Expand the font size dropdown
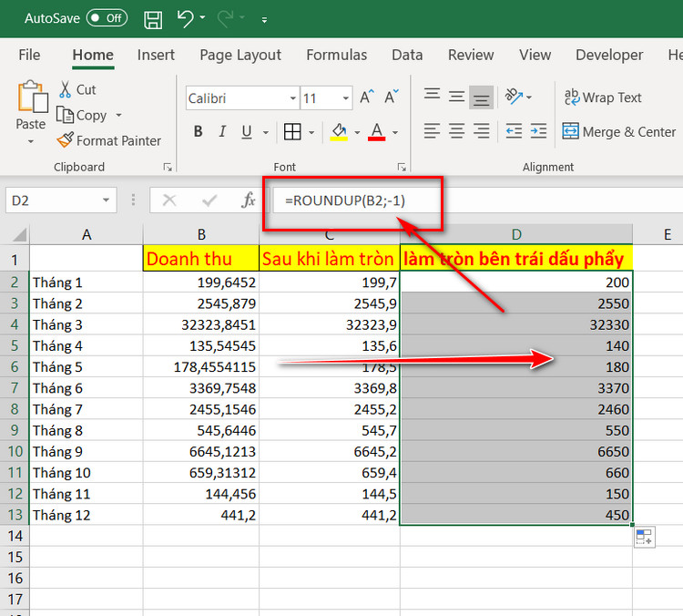Screen dimensions: 683x616 pos(347,98)
